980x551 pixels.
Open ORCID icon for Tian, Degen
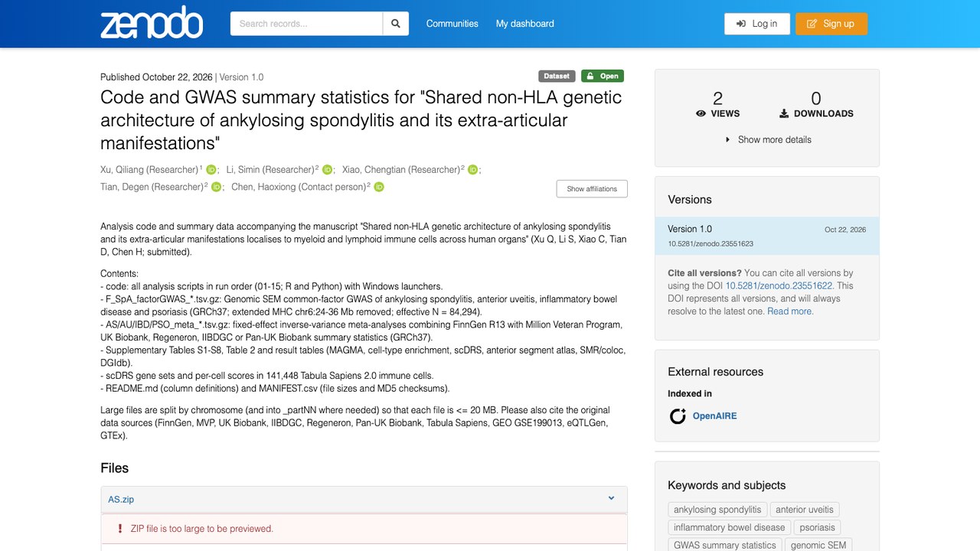[216, 187]
